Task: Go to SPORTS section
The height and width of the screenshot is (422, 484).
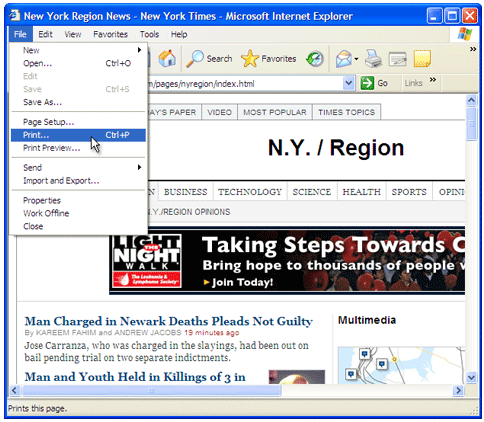Action: pyautogui.click(x=409, y=192)
